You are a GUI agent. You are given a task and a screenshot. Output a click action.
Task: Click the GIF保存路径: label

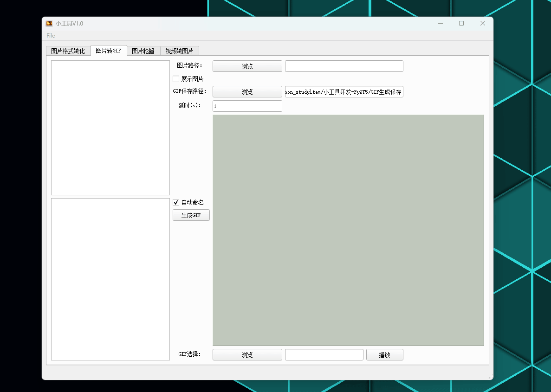coord(189,91)
